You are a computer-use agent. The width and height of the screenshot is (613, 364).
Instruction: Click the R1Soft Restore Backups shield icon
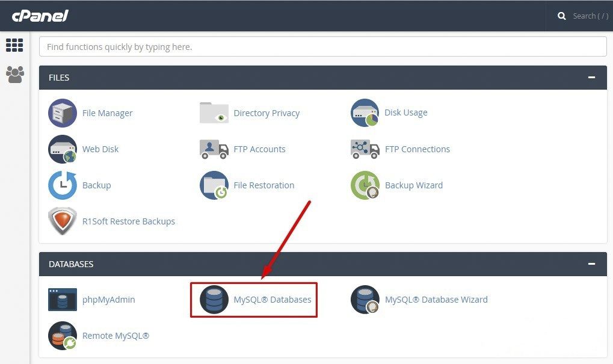point(63,221)
